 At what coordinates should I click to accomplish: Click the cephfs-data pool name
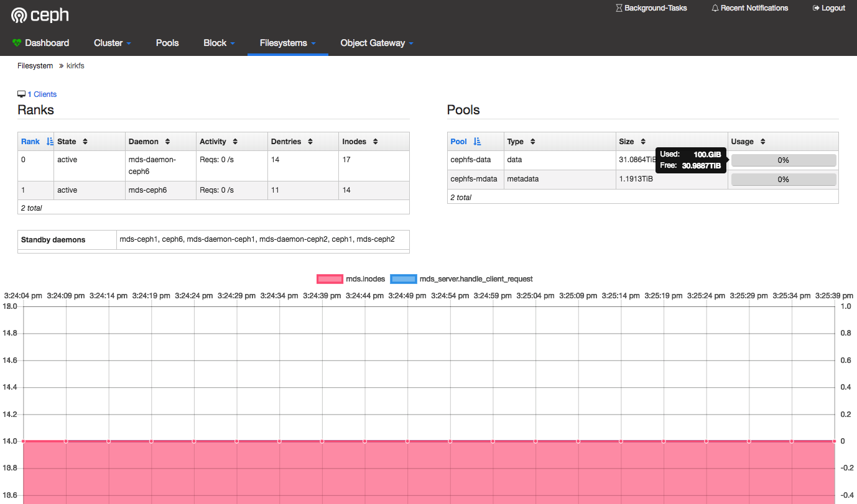pos(471,160)
